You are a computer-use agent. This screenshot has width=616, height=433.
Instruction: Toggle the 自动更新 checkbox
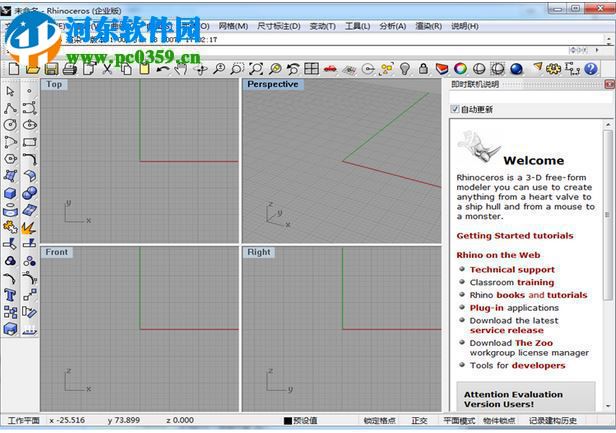coord(455,109)
